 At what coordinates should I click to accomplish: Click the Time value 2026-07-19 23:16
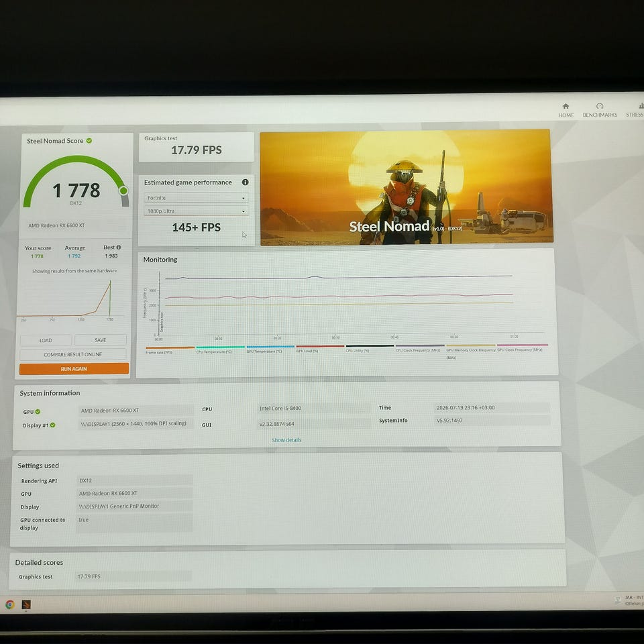pos(492,407)
